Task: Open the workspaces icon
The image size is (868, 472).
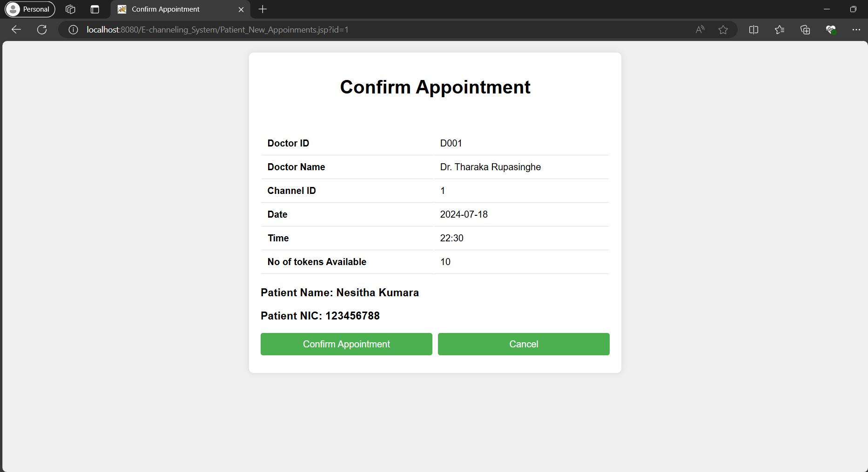Action: pos(70,9)
